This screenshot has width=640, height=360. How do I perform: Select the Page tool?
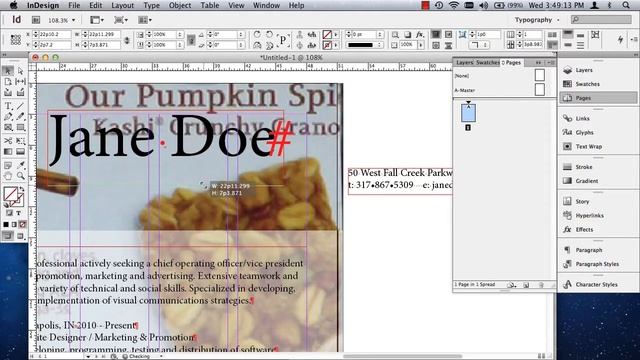pos(8,82)
